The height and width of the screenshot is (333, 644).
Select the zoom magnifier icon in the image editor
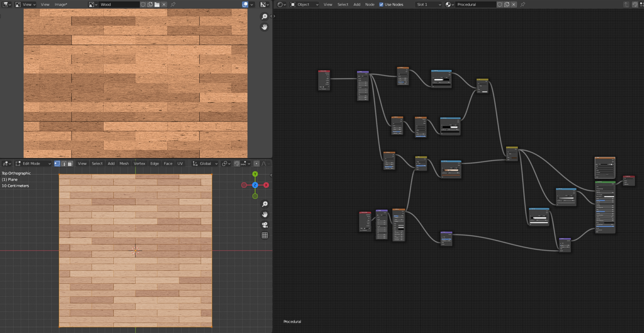[265, 16]
